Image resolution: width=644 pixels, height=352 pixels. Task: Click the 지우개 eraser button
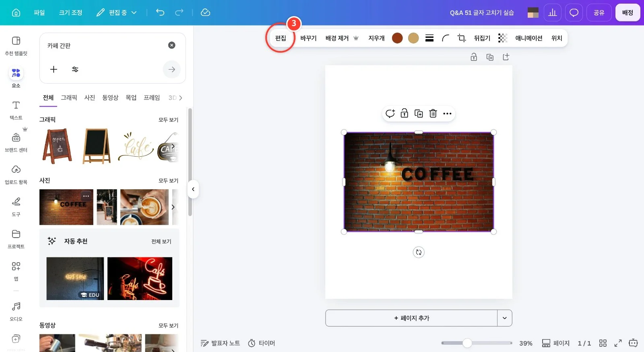point(376,38)
